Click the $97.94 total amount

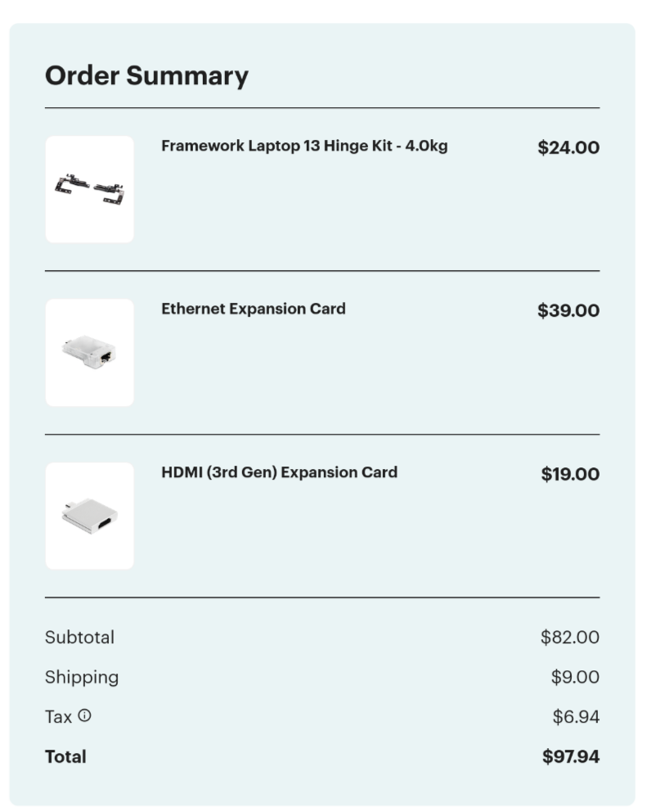pyautogui.click(x=571, y=756)
